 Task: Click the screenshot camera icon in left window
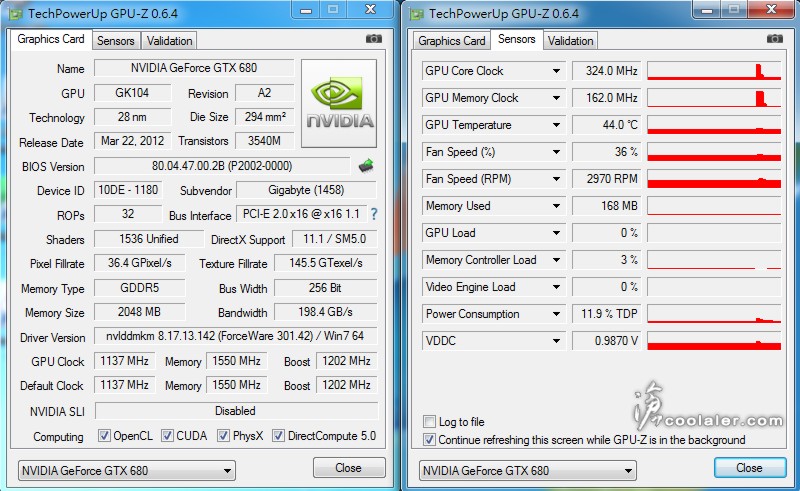coord(373,39)
